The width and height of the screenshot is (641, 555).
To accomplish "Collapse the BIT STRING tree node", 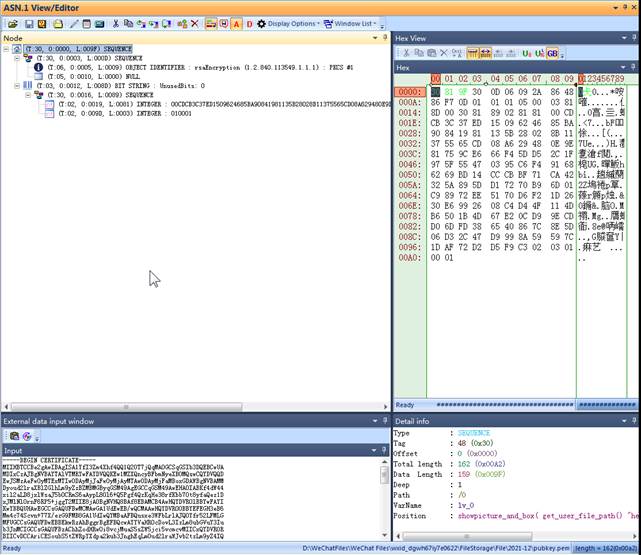I will pyautogui.click(x=19, y=86).
